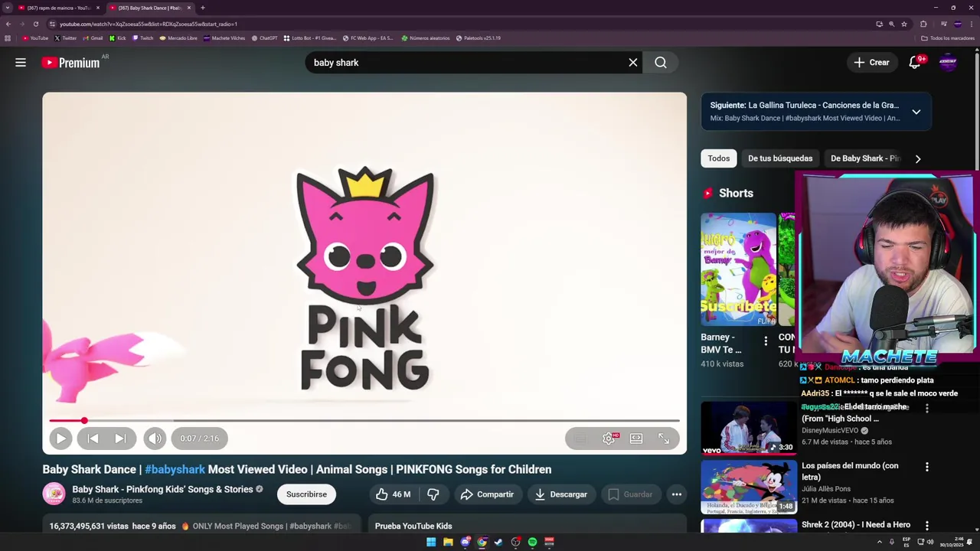The height and width of the screenshot is (551, 980).
Task: Expand the Siguiente mix playlist panel
Action: click(x=916, y=112)
